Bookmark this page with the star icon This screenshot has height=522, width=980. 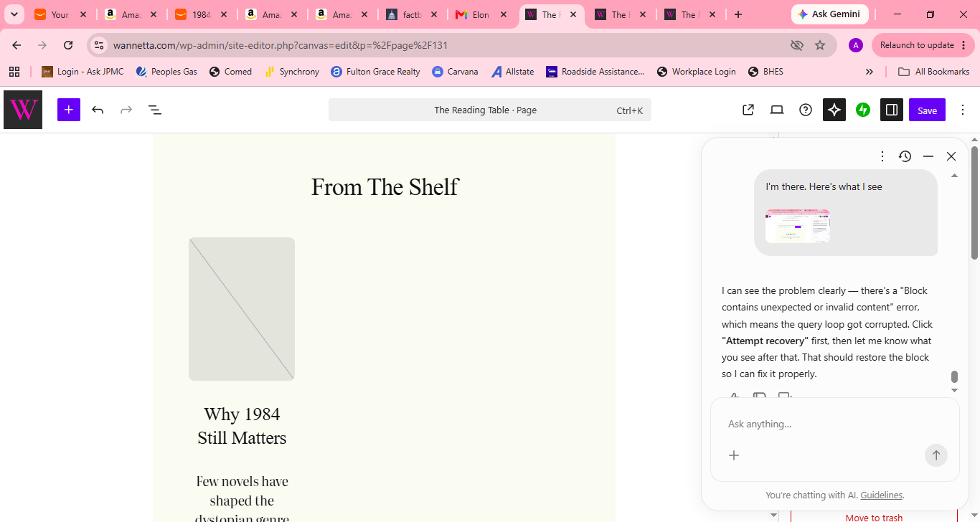pos(820,45)
